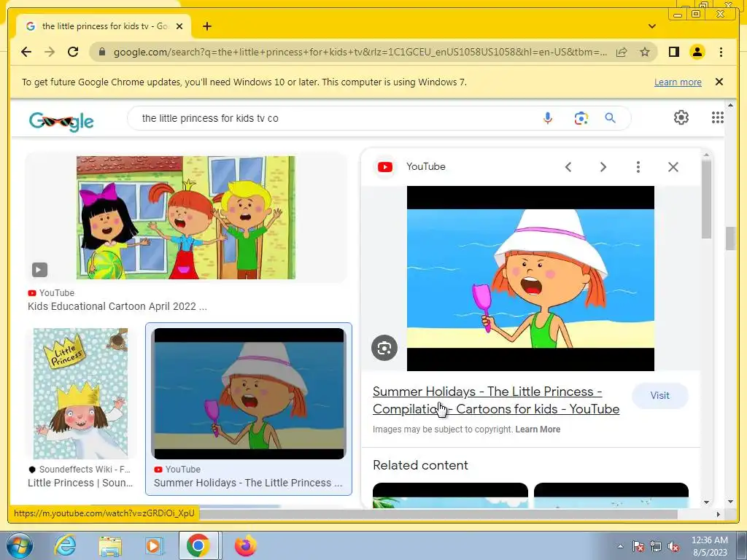747x560 pixels.
Task: Open the Chrome profile avatar menu
Action: pos(697,52)
